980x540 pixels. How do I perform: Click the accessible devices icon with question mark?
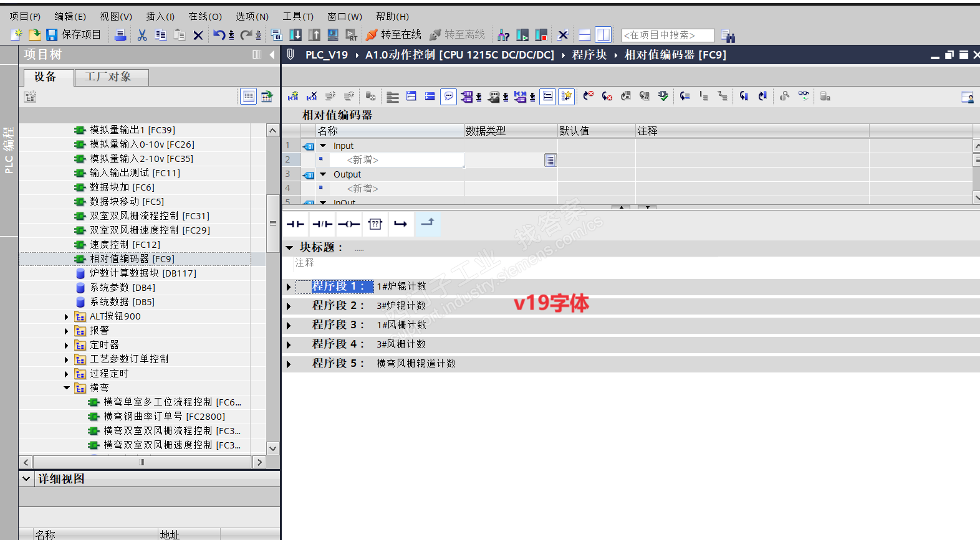coord(504,35)
